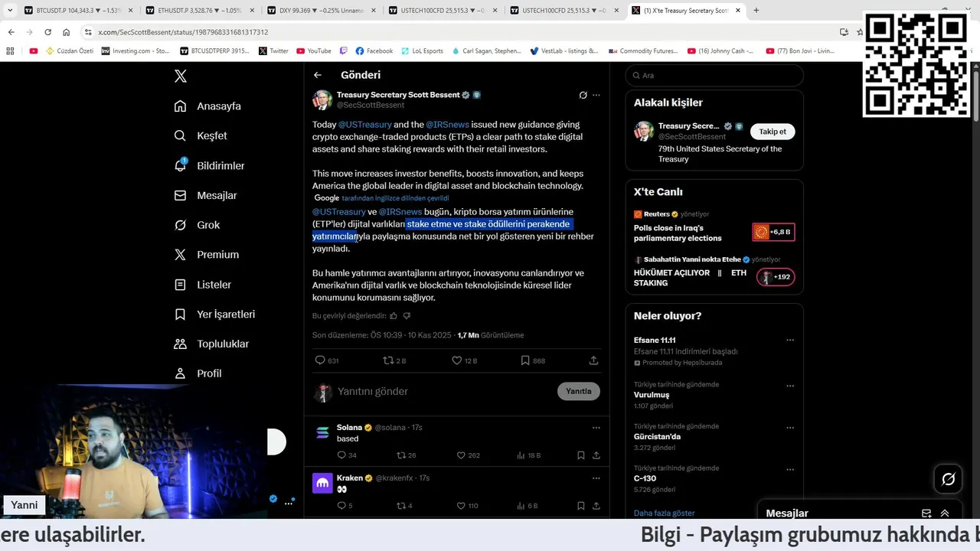Open a new browser tab

pos(756,11)
